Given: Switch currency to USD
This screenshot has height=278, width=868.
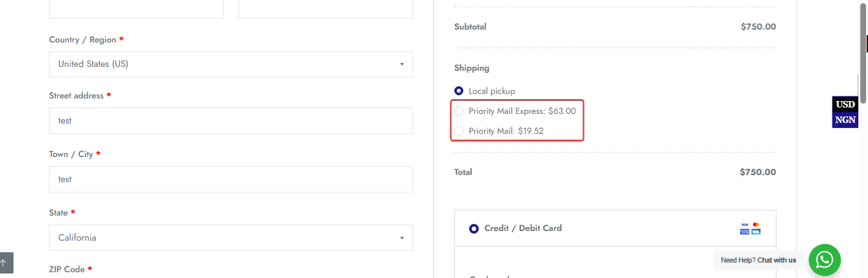Looking at the screenshot, I should tap(845, 104).
